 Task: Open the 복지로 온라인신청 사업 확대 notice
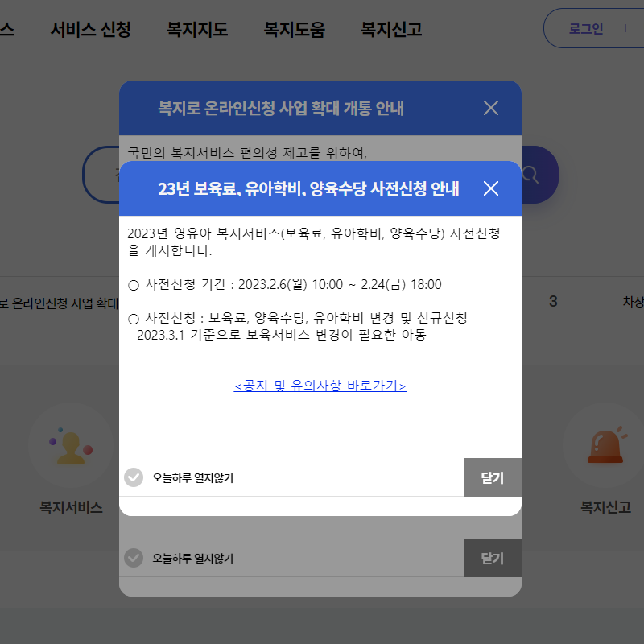(56, 301)
